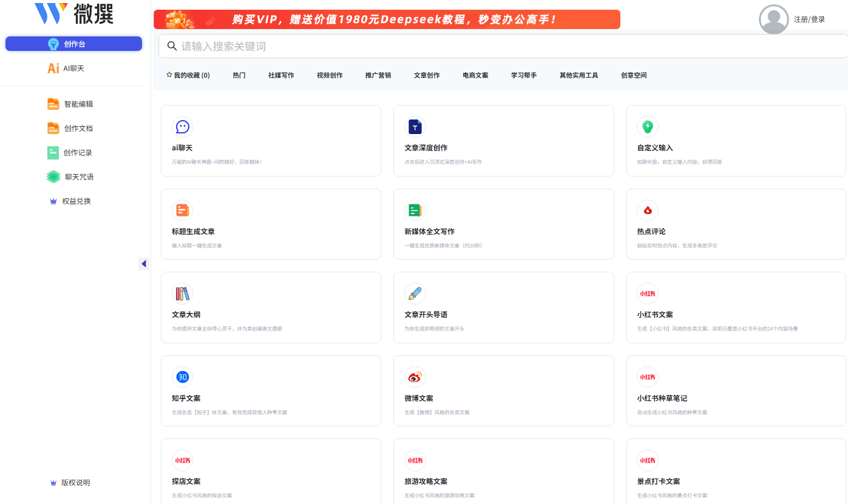Click the 景点打卡文案 小红书 icon
The image size is (848, 504).
(x=648, y=460)
